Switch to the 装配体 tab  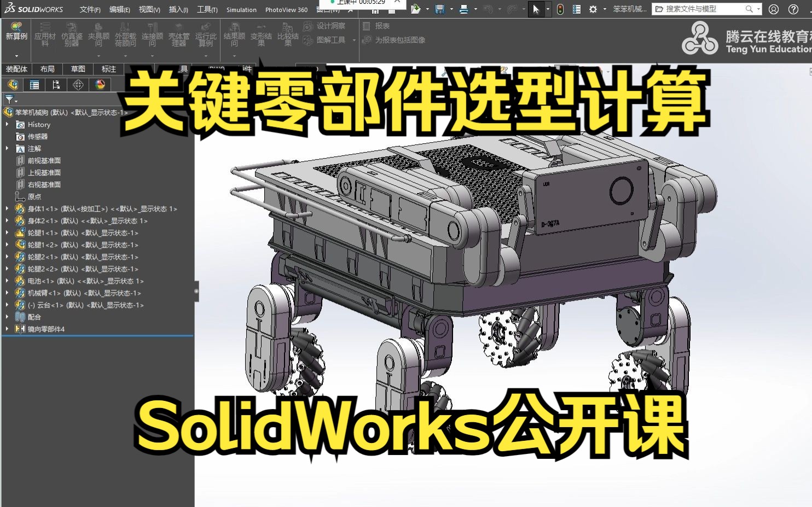click(16, 69)
